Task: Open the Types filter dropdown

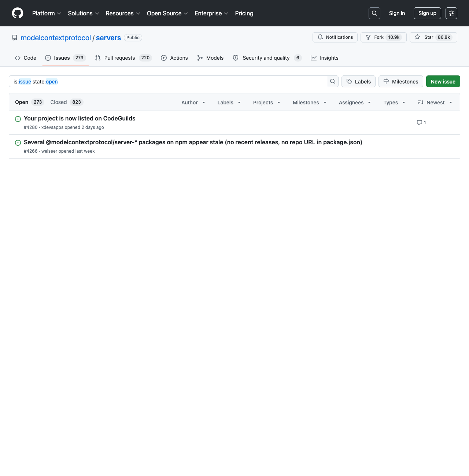Action: [394, 103]
